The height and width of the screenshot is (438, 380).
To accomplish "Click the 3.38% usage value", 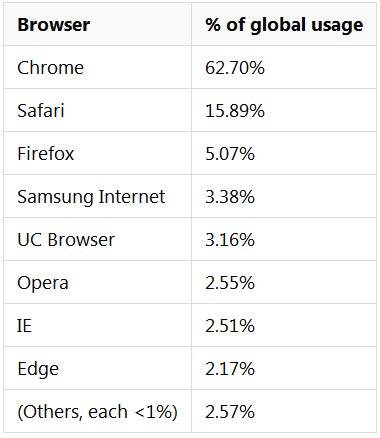I will [230, 196].
